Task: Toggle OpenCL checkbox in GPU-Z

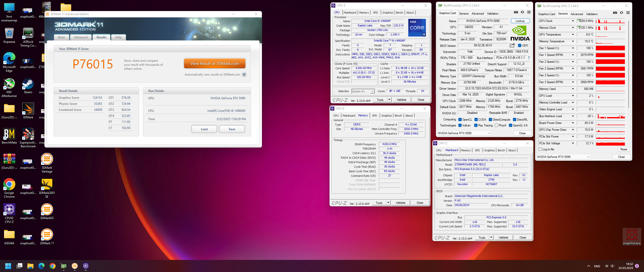Action: 460,120
